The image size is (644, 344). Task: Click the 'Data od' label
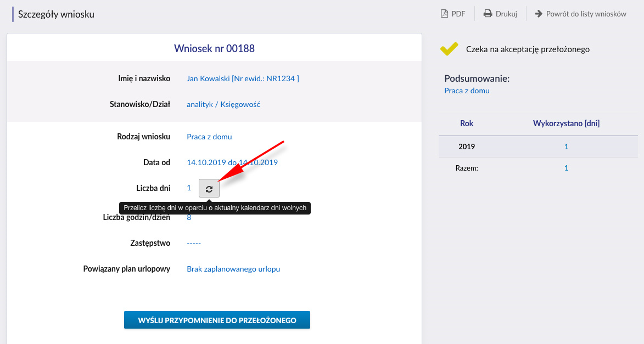156,162
